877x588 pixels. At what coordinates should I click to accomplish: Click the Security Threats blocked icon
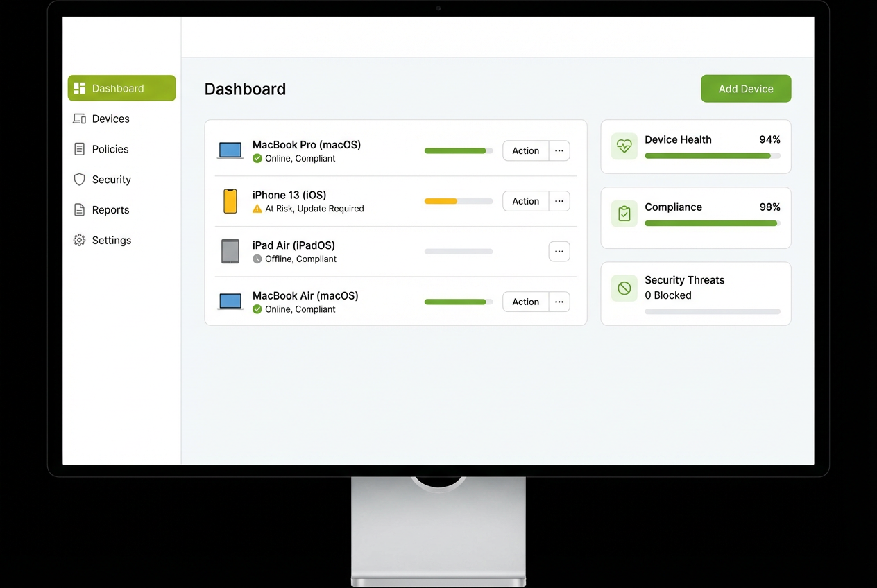click(x=624, y=288)
